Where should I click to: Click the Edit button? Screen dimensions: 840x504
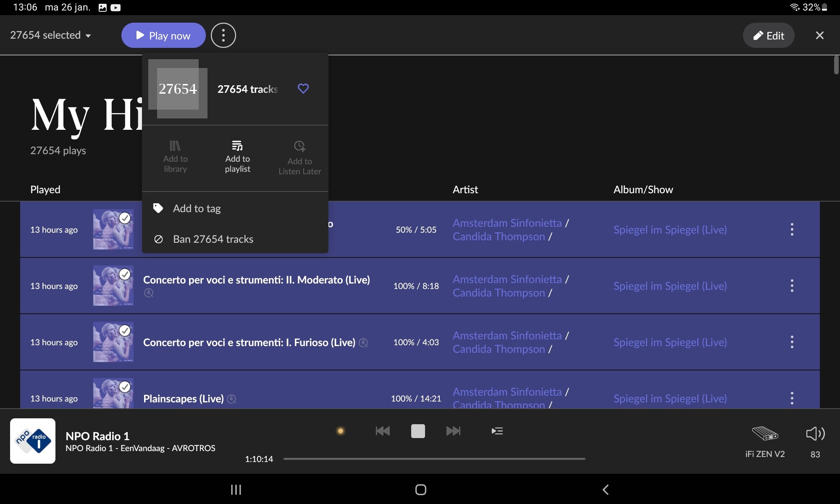(x=768, y=35)
